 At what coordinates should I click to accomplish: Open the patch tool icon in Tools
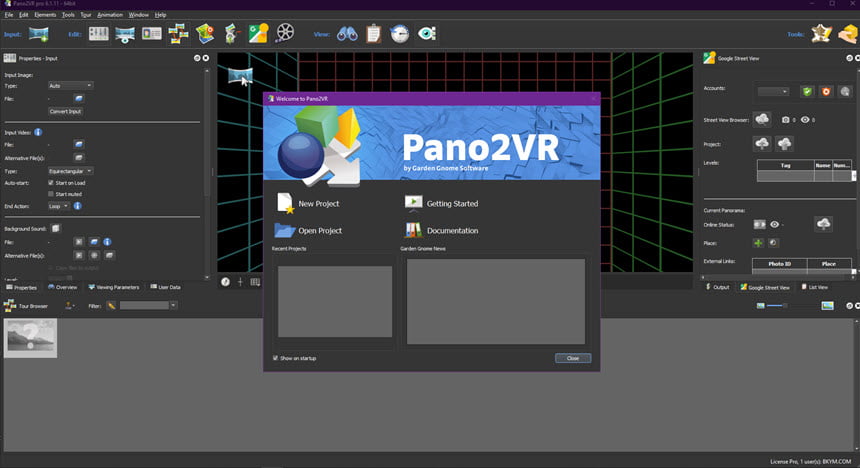821,34
